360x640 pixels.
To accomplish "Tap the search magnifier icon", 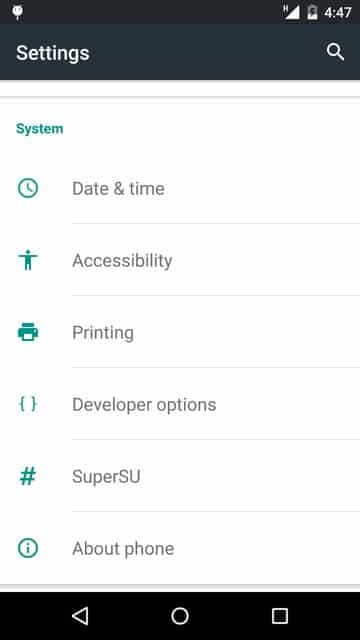I will tap(335, 52).
